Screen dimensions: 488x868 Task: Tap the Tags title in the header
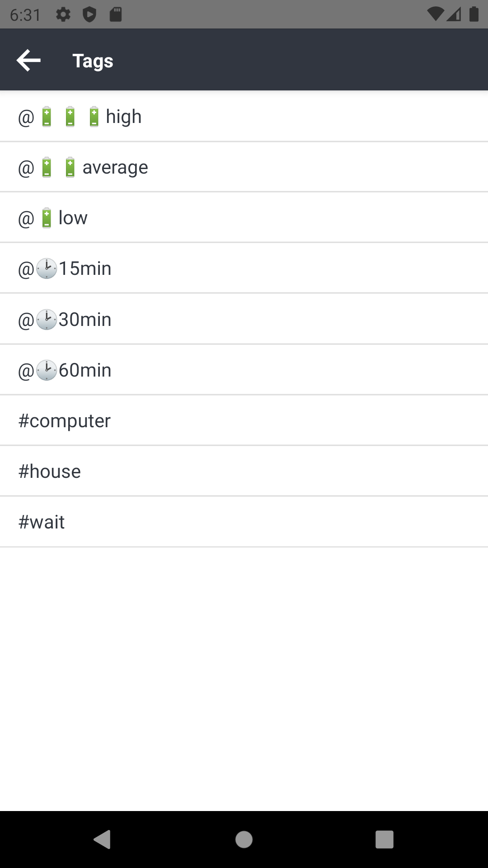point(93,60)
